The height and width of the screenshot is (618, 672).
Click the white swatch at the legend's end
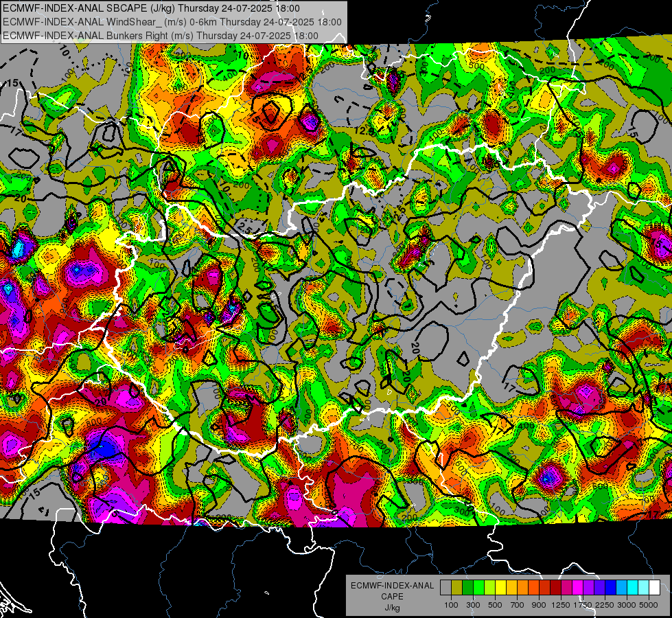coord(654,588)
